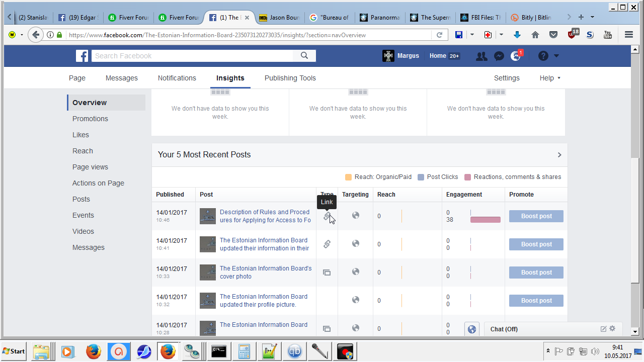
Task: Click the compose new message icon in chat
Action: click(x=603, y=329)
